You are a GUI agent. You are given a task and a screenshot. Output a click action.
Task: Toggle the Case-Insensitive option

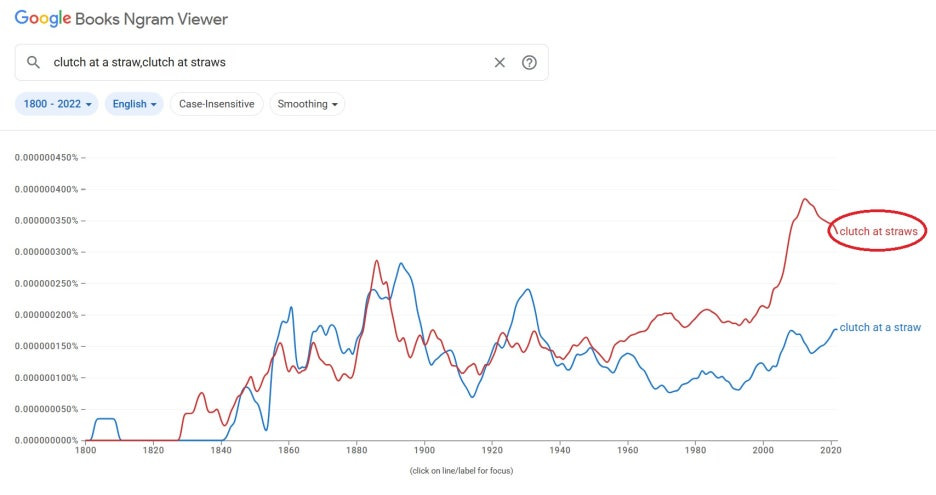click(x=217, y=104)
